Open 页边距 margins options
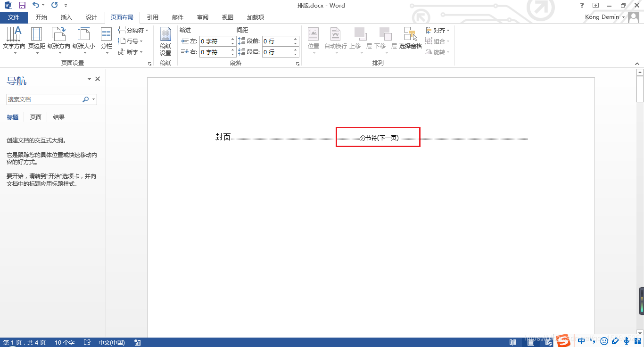 point(37,41)
